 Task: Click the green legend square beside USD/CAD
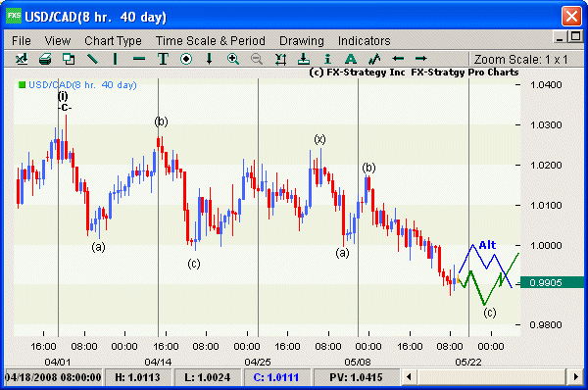(x=22, y=84)
